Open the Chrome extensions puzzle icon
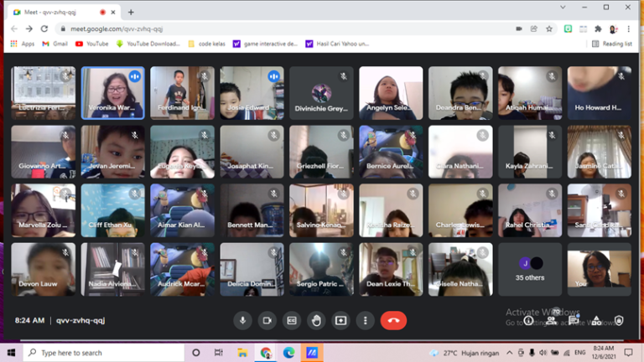The height and width of the screenshot is (362, 644). pyautogui.click(x=598, y=28)
